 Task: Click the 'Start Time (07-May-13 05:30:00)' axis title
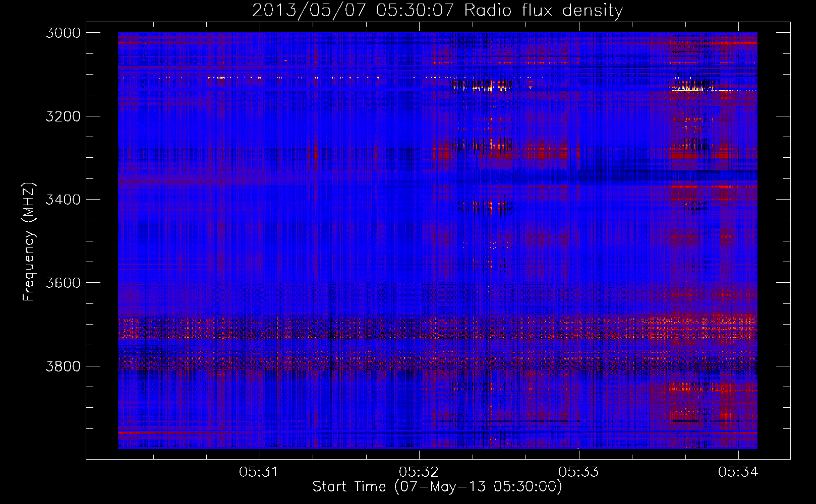click(x=437, y=487)
